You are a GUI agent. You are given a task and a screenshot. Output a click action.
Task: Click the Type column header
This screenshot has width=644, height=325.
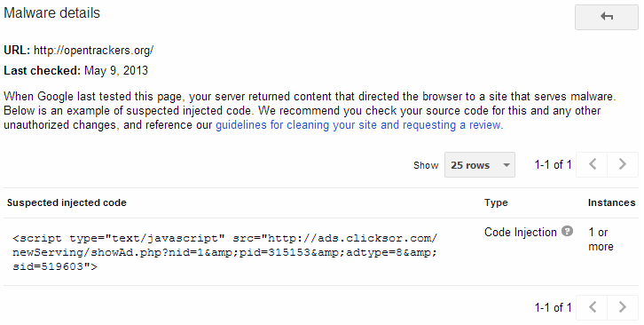click(x=496, y=202)
